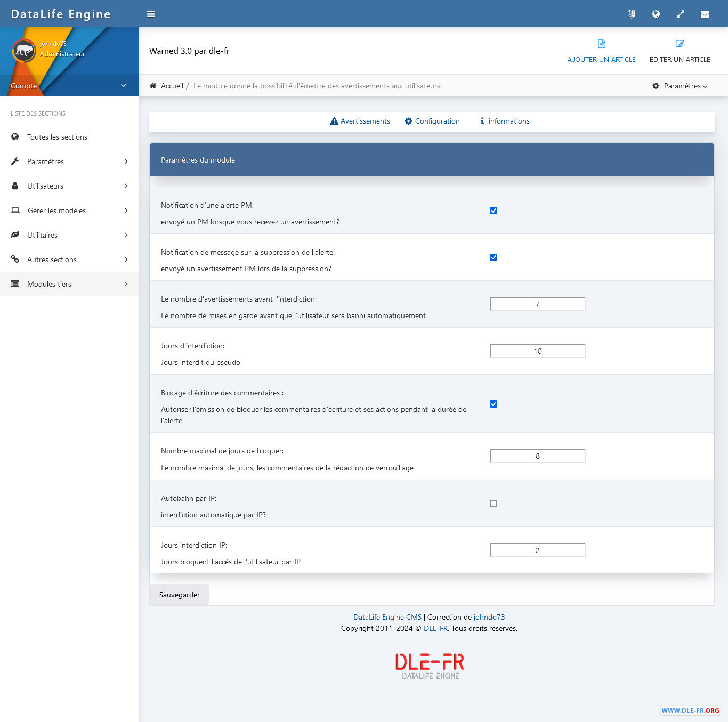This screenshot has width=728, height=722.
Task: Enable the Autobahn par IP checkbox
Action: [494, 504]
